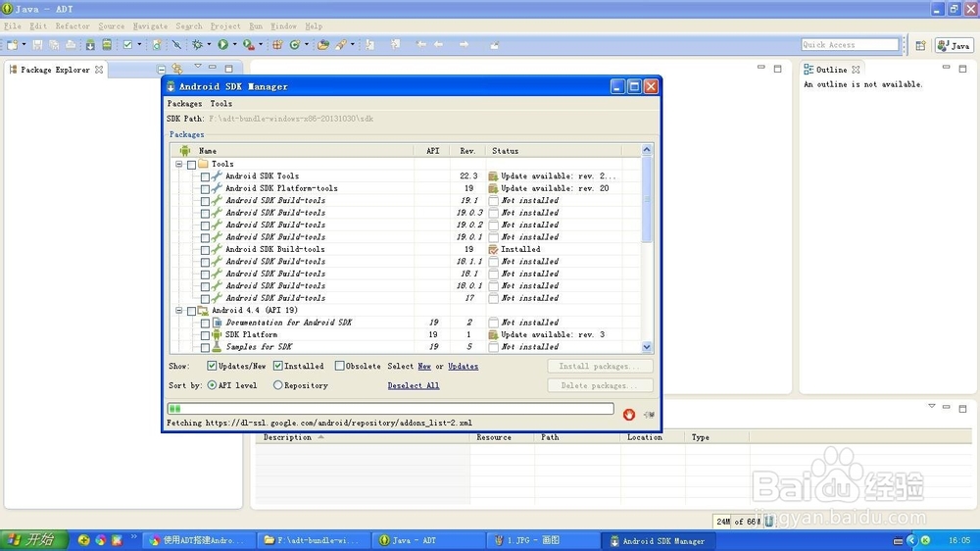Select the API level radio button

(x=212, y=385)
